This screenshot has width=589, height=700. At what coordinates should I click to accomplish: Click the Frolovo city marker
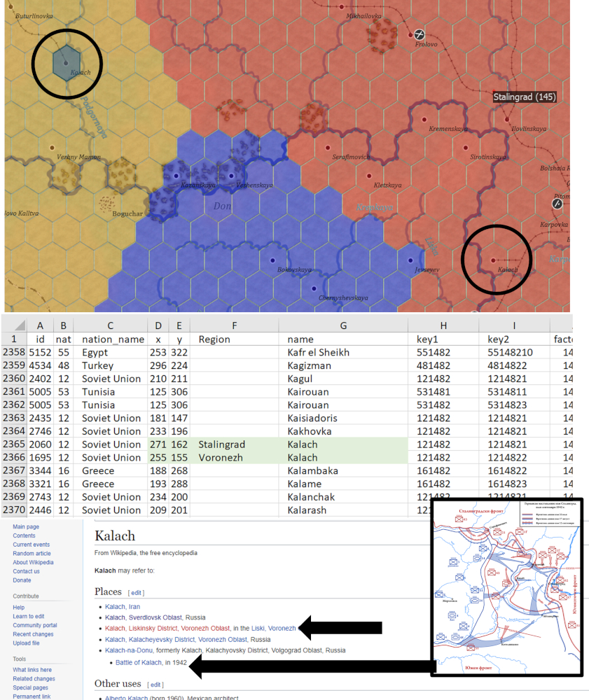[411, 34]
